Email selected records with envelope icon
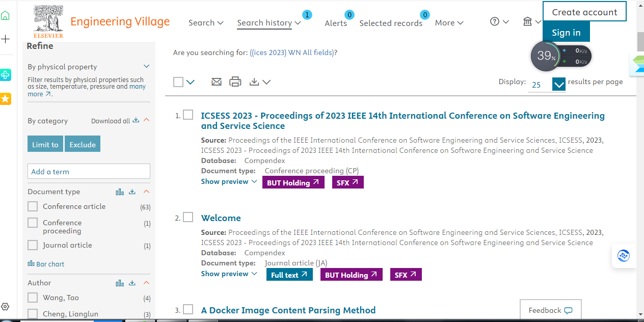644x322 pixels. (x=217, y=82)
